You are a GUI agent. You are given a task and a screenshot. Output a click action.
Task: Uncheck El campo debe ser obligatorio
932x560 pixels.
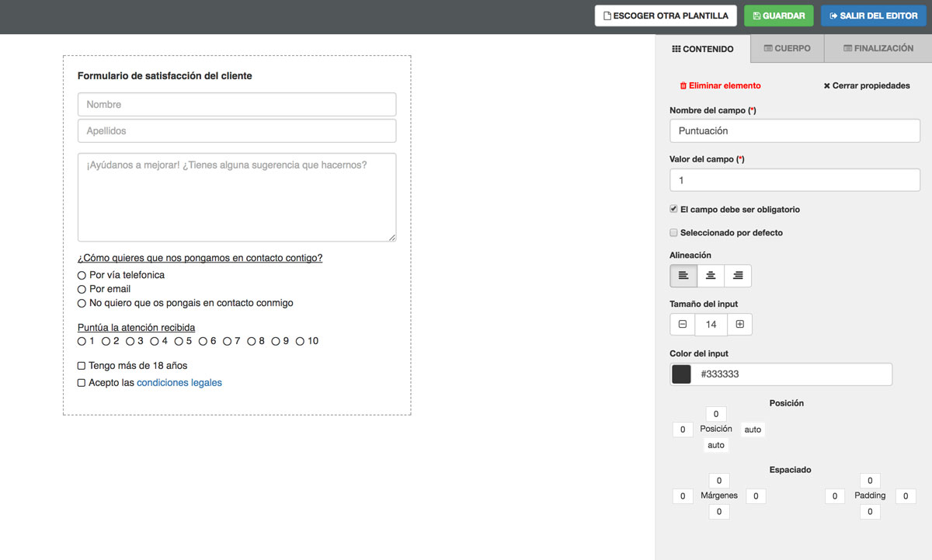point(673,209)
